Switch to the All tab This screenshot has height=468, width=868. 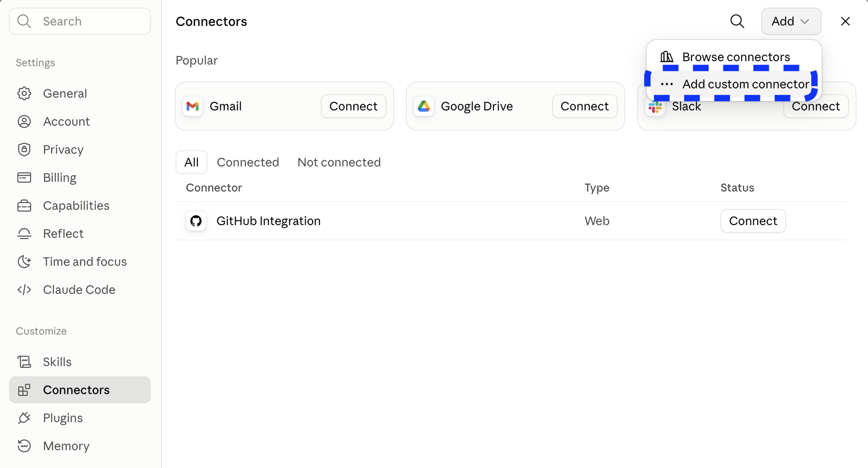[x=191, y=162]
